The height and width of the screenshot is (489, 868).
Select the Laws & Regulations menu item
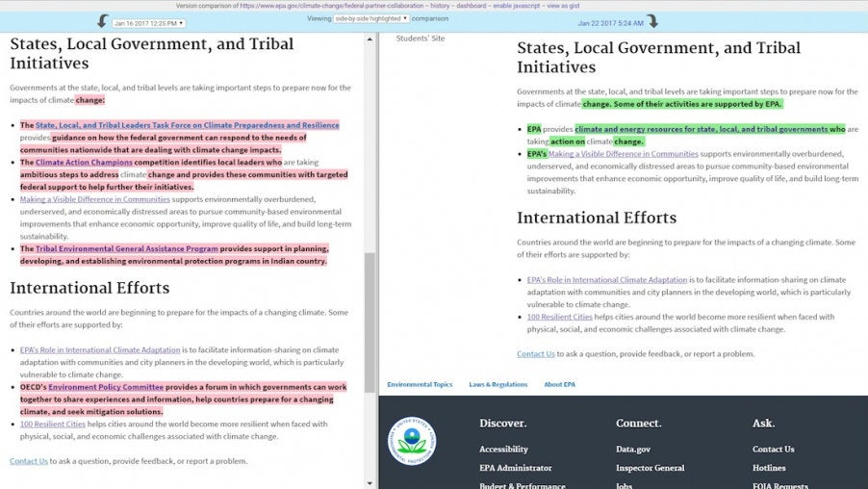(x=498, y=384)
